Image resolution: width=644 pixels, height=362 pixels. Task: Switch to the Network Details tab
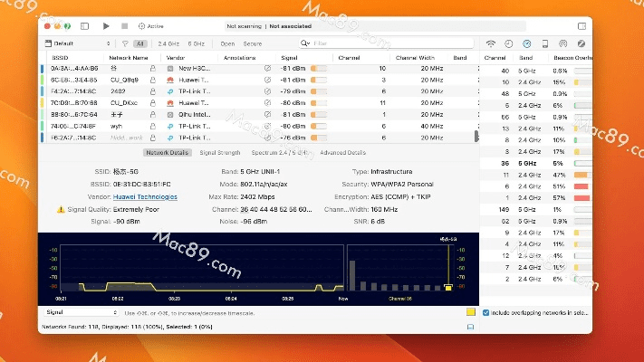[x=168, y=153]
